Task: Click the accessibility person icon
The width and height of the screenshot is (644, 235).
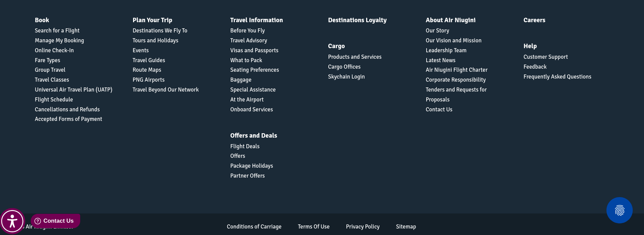Action: (12, 221)
